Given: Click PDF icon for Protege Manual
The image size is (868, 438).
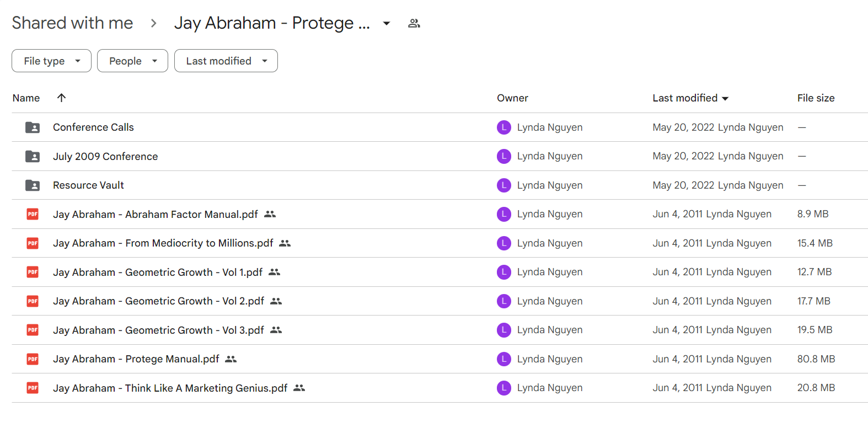Looking at the screenshot, I should (33, 359).
